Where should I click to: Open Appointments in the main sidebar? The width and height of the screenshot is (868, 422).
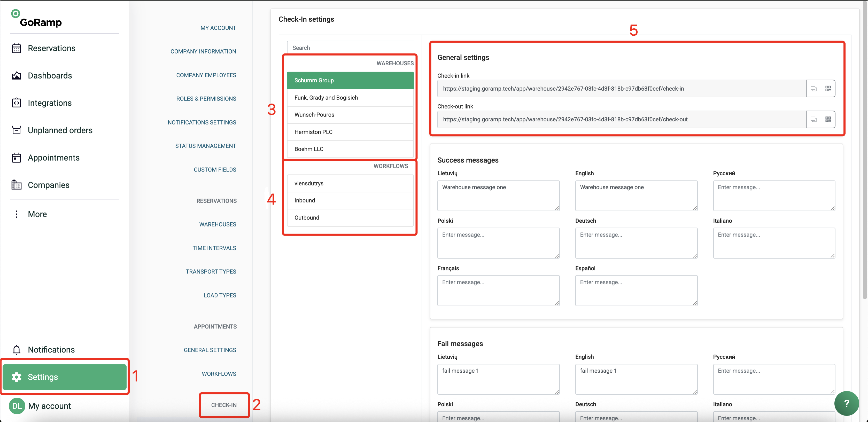[x=53, y=158]
